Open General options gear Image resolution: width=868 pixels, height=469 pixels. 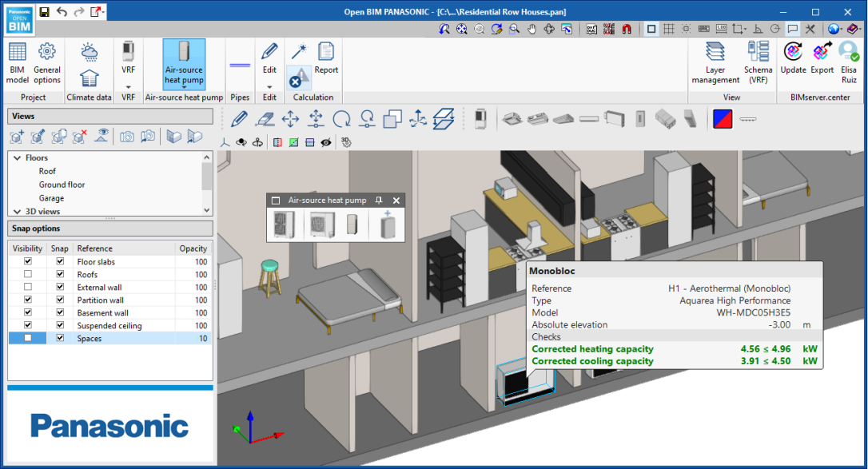pos(47,63)
